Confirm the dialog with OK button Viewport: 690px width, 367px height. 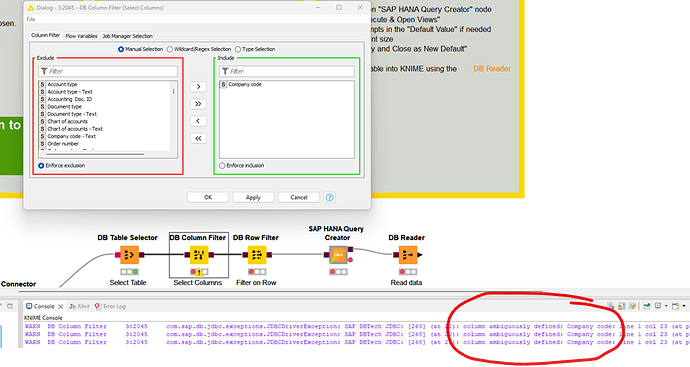coord(208,197)
